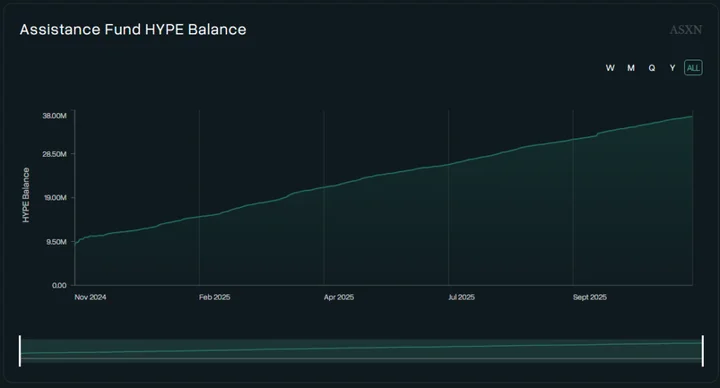The image size is (720, 388).
Task: Click the 19.00M y-axis label
Action: pos(56,198)
